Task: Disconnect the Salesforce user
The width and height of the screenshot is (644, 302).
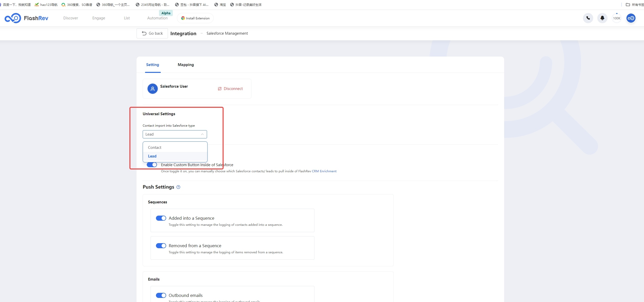Action: tap(230, 89)
